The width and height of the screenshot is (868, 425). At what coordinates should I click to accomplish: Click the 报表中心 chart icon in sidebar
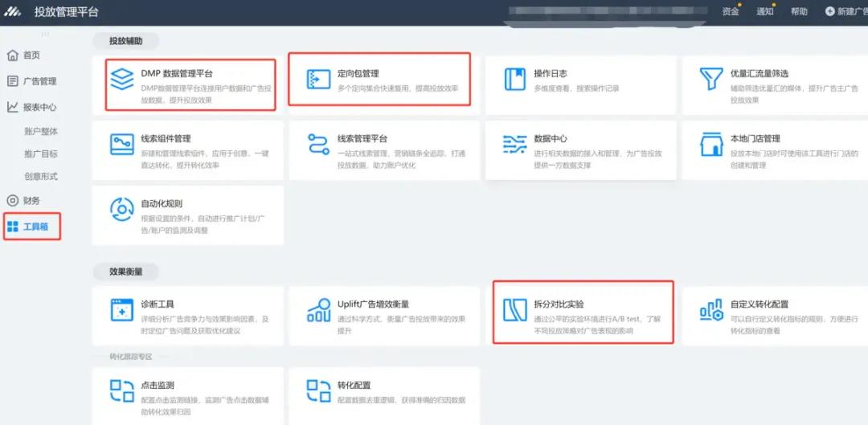point(12,107)
